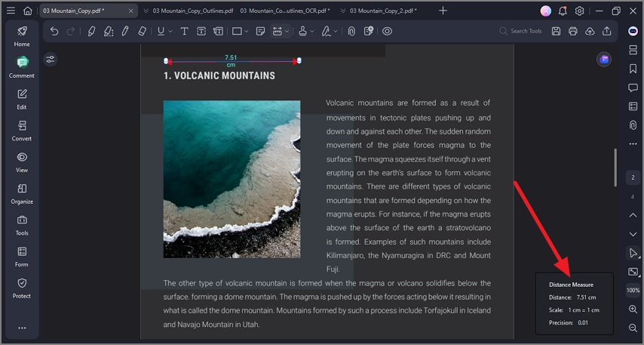Expand the Stamp options dropdown

pos(312,31)
